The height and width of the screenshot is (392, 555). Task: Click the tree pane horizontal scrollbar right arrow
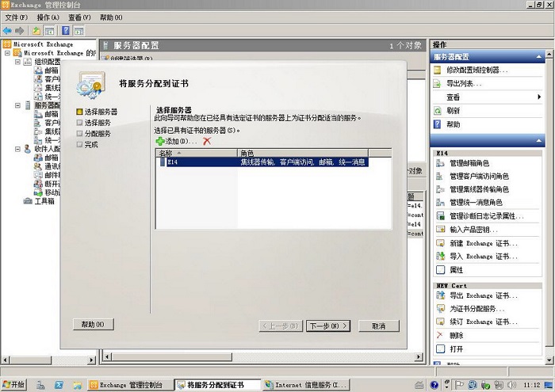pos(92,360)
